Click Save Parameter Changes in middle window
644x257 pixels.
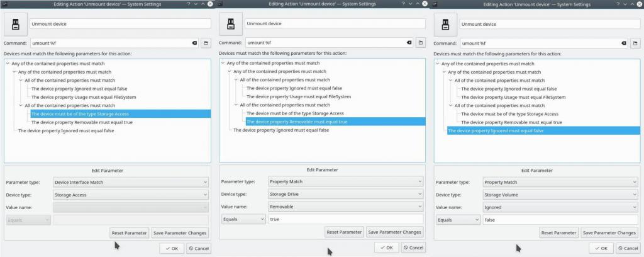point(395,232)
